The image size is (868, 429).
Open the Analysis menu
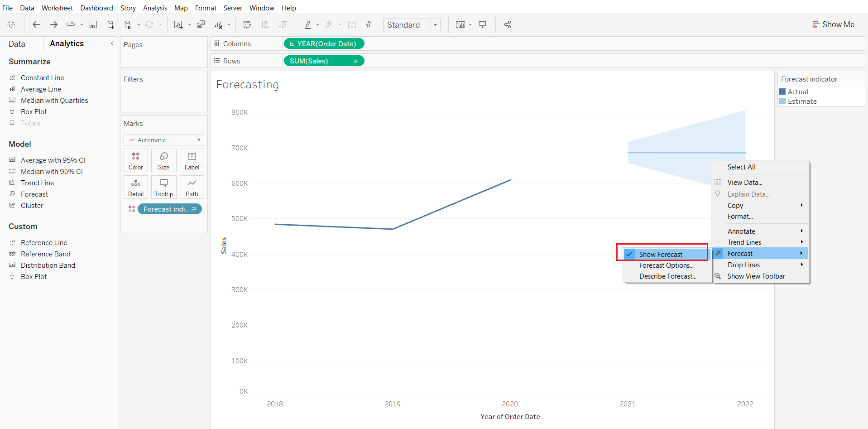click(x=155, y=8)
